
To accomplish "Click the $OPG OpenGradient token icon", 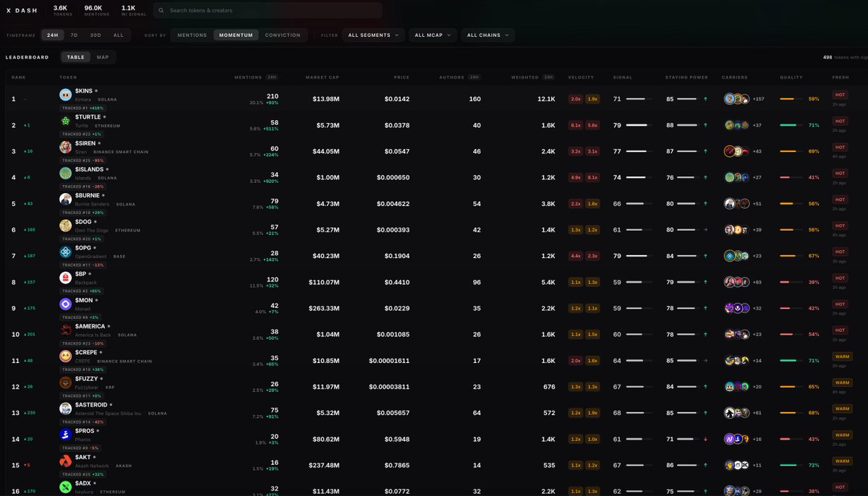I will 66,252.
